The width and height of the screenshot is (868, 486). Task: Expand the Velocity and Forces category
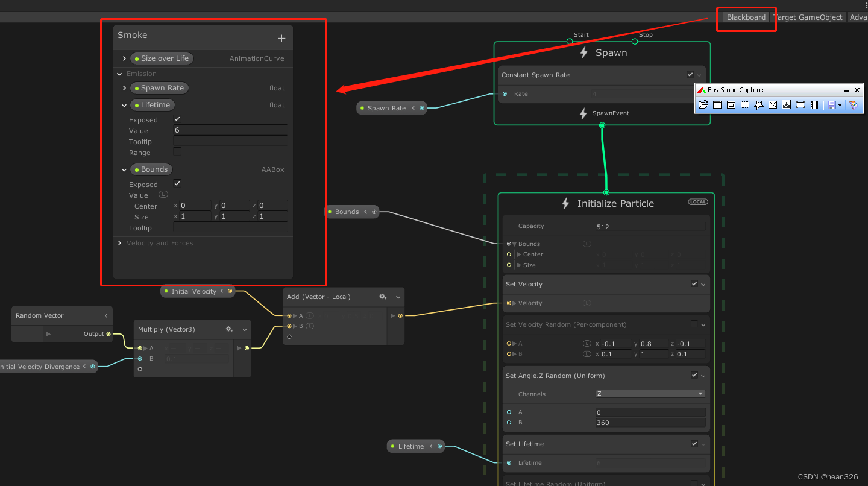tap(119, 243)
